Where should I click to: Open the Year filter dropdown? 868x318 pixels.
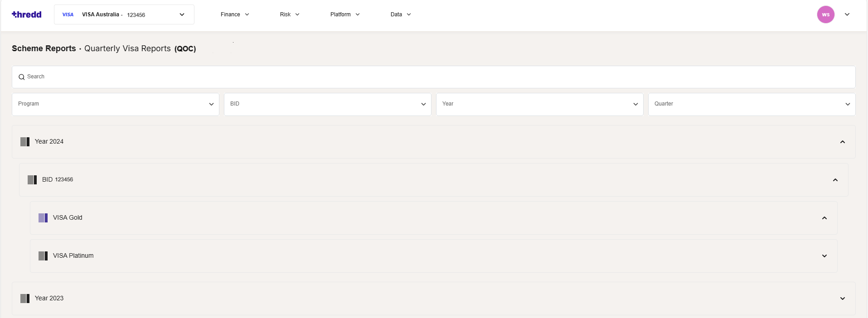point(540,104)
